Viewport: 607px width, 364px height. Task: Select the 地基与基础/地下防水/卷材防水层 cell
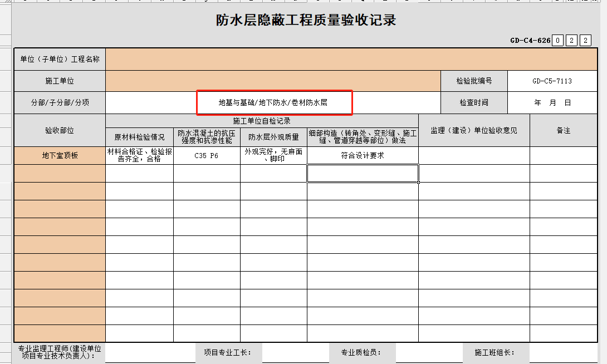pos(273,103)
